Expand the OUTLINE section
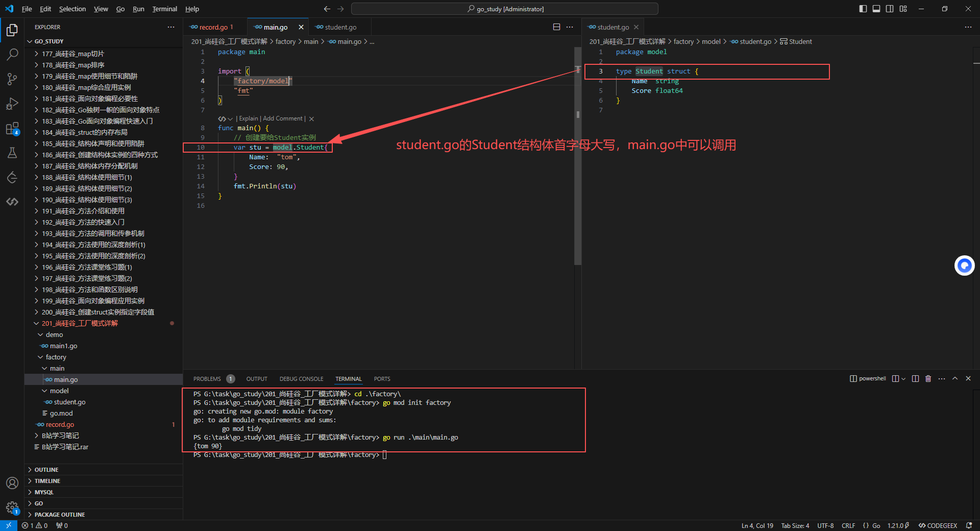 coord(104,470)
